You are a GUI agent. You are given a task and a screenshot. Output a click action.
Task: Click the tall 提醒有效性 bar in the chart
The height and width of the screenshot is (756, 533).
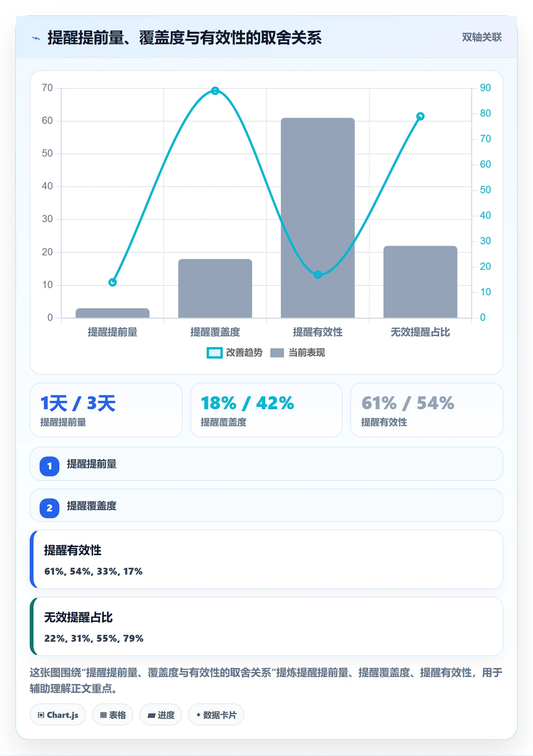[318, 218]
